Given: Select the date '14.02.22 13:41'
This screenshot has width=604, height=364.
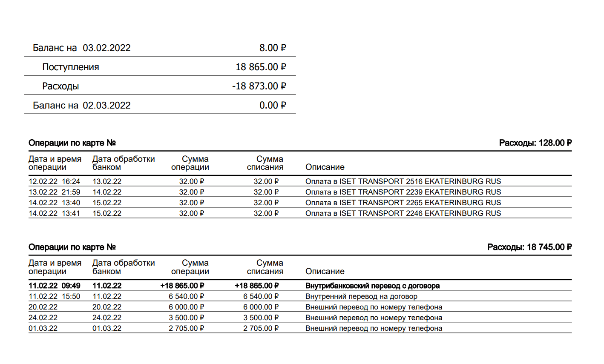Looking at the screenshot, I should [x=54, y=213].
